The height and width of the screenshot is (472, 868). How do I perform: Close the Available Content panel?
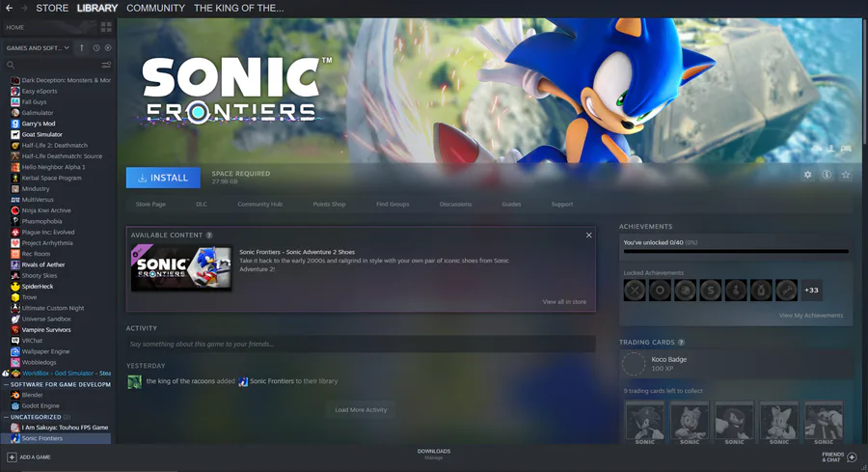pyautogui.click(x=589, y=235)
